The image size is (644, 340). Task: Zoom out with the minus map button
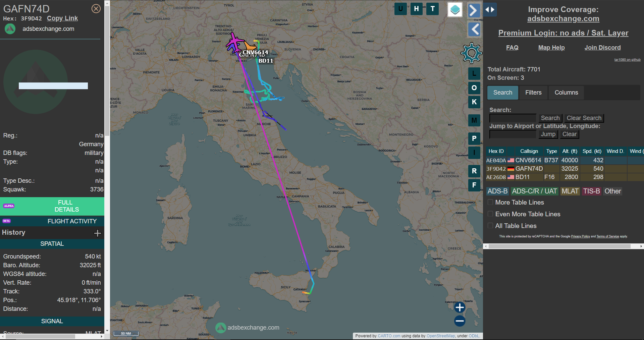(x=460, y=321)
